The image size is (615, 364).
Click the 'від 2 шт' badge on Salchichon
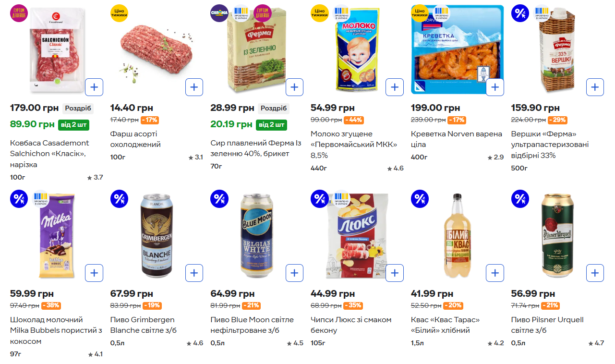tap(73, 125)
